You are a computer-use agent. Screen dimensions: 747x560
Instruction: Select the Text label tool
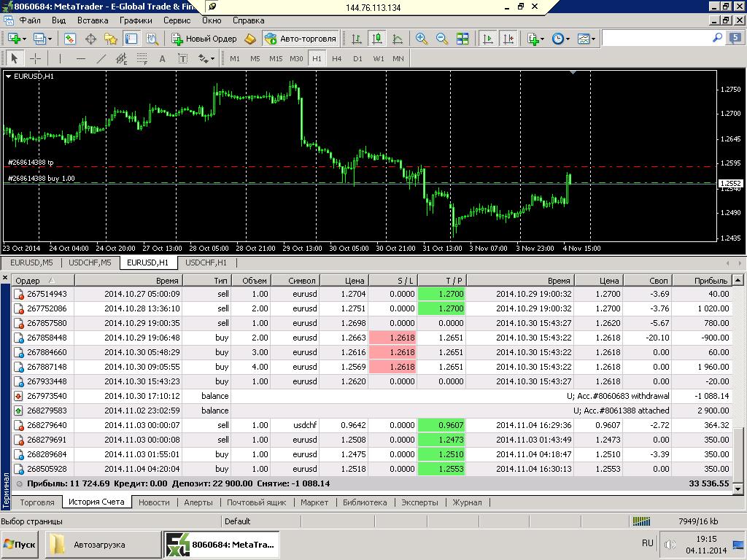183,58
